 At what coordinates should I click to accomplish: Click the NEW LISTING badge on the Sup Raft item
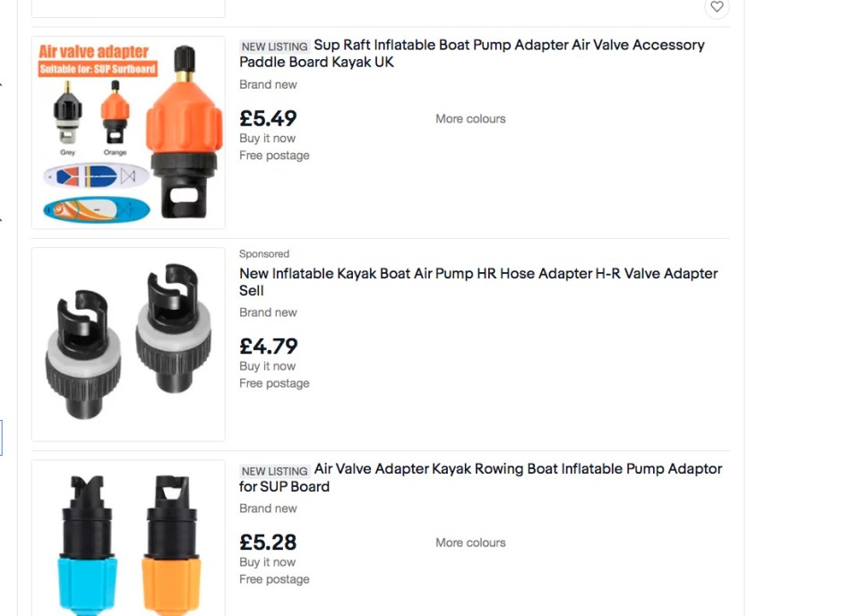[x=274, y=47]
